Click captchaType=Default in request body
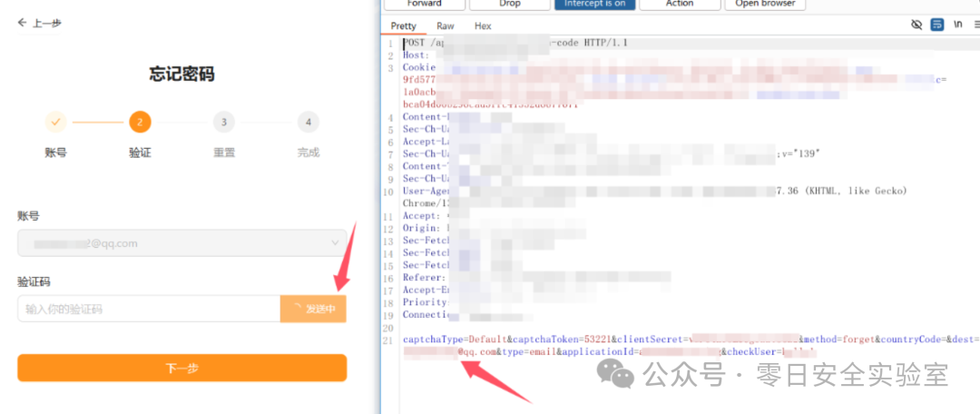 (x=455, y=339)
